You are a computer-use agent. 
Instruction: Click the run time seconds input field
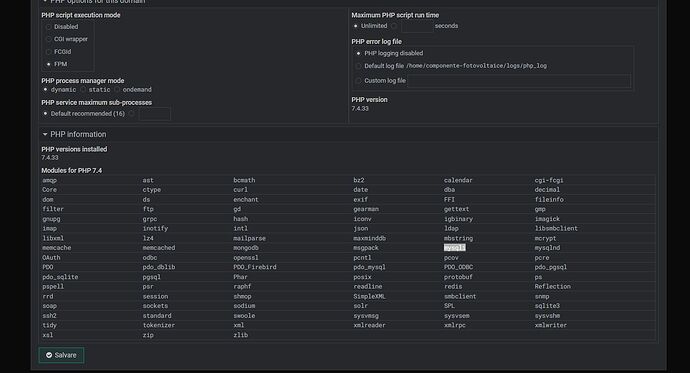(417, 26)
